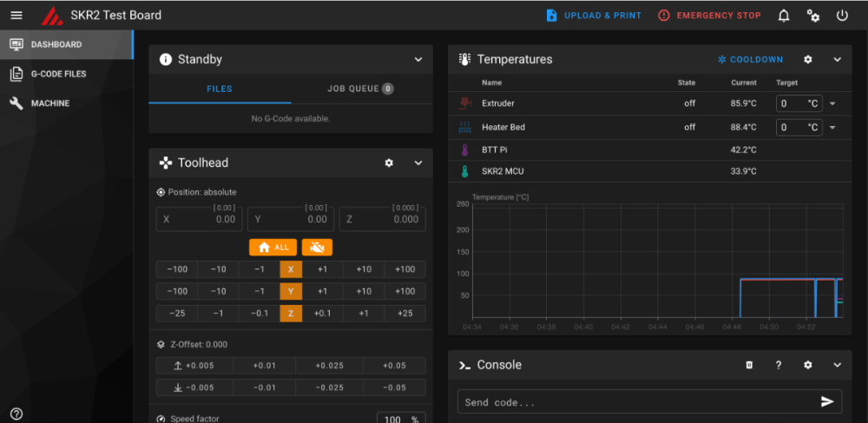
Task: Open help icon at sidebar bottom
Action: point(16,413)
